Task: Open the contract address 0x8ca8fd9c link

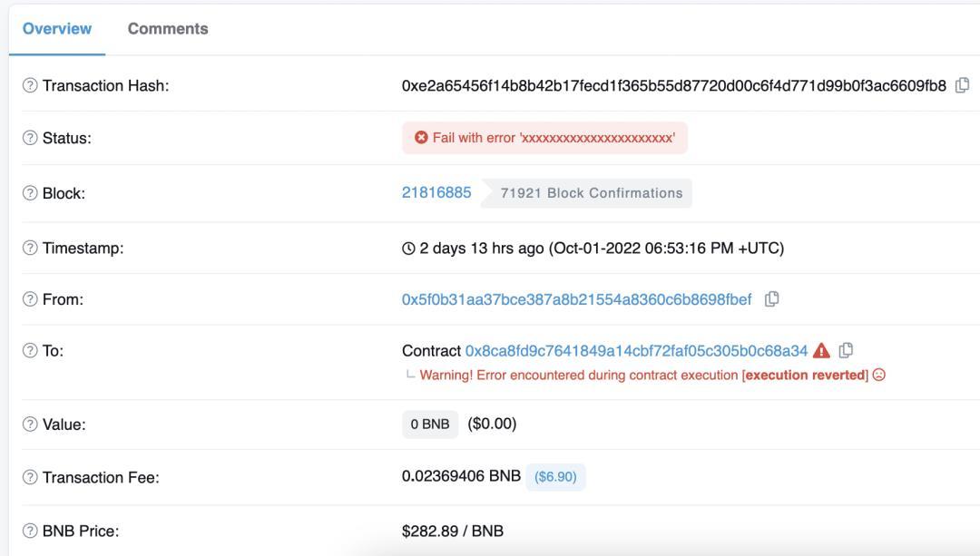Action: (636, 351)
